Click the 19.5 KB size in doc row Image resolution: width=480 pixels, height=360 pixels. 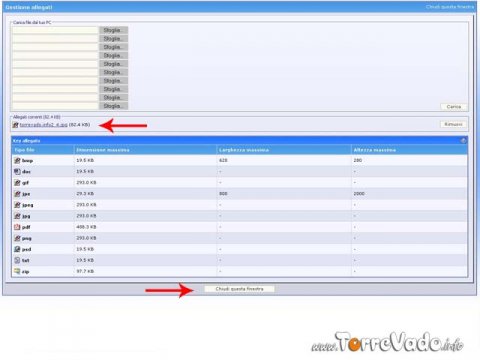click(85, 171)
